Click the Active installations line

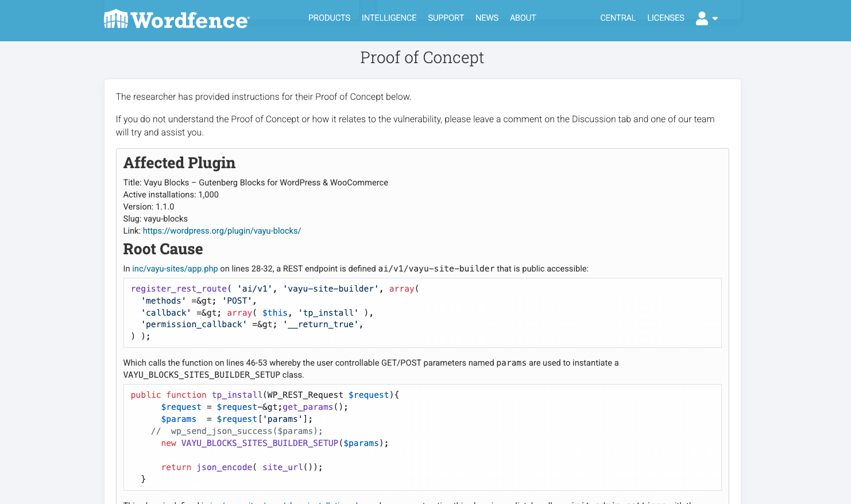[x=171, y=195]
